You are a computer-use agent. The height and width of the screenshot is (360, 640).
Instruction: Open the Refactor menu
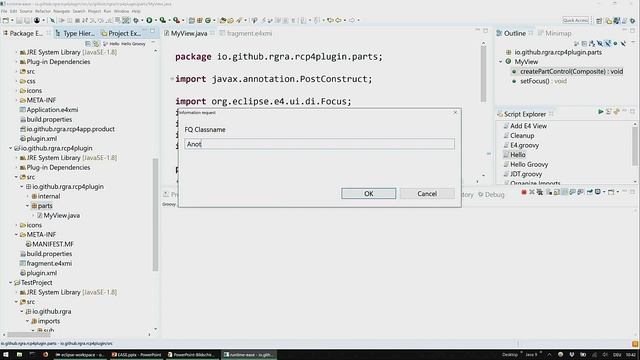click(42, 11)
